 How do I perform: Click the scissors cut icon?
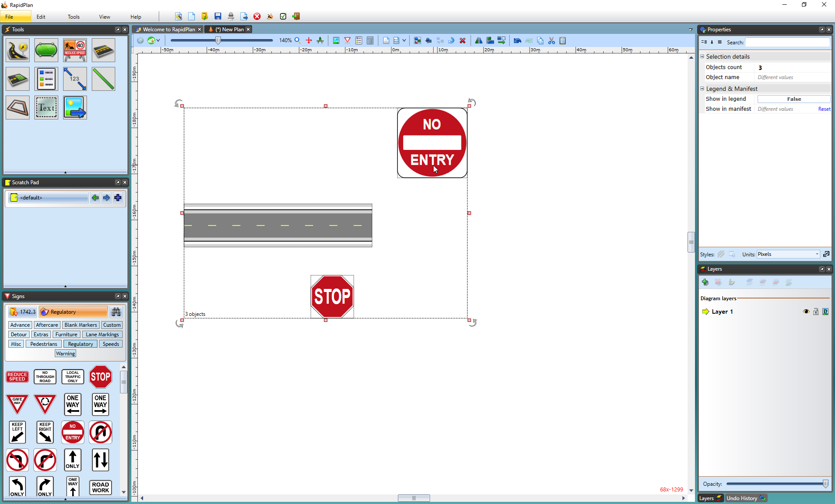pyautogui.click(x=551, y=40)
